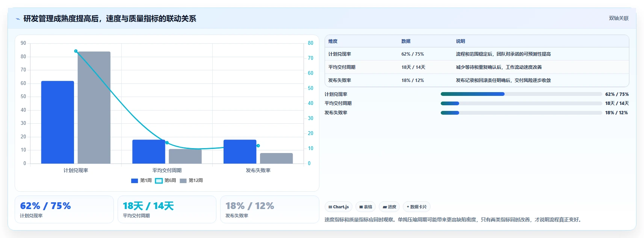This screenshot has width=644, height=238.
Task: Click the text 发布记录和回滚责任明确后，交付风险逐步收敛
Action: point(503,80)
